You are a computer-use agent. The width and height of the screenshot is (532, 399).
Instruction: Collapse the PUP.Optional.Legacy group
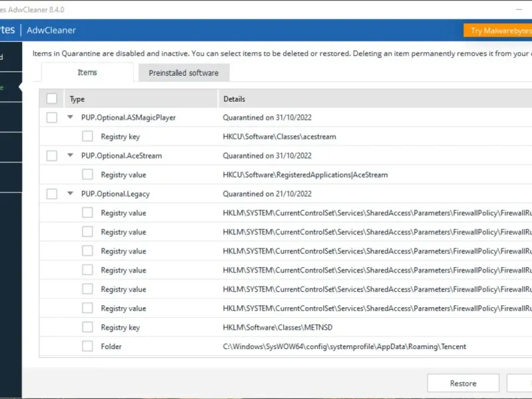pos(70,194)
